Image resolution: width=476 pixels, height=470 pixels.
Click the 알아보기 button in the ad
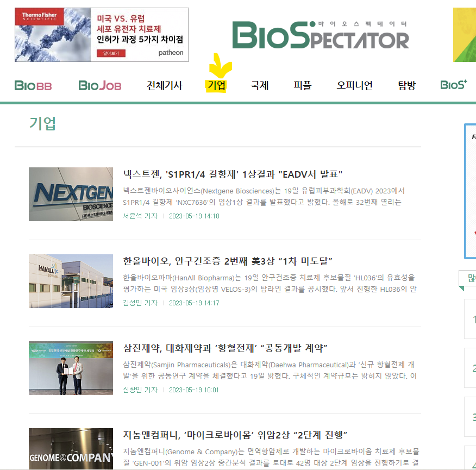tap(111, 53)
